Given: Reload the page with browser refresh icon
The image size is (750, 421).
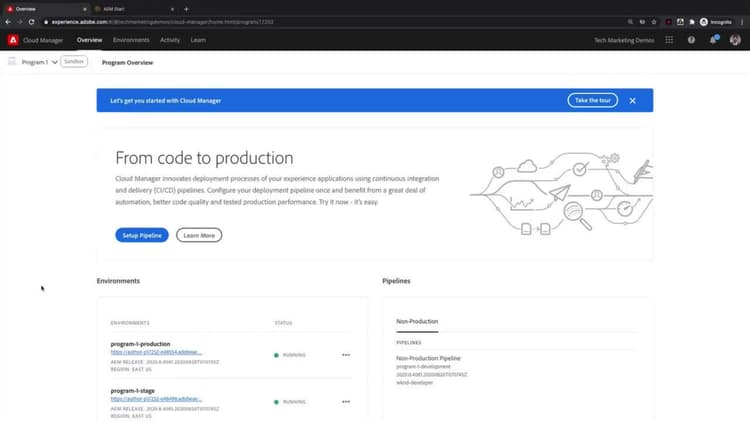Looking at the screenshot, I should (31, 22).
